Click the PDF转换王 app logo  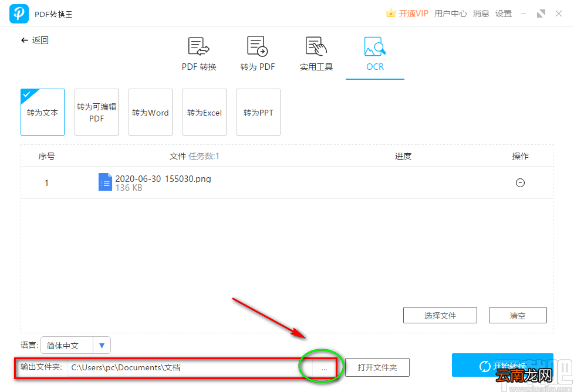point(19,13)
